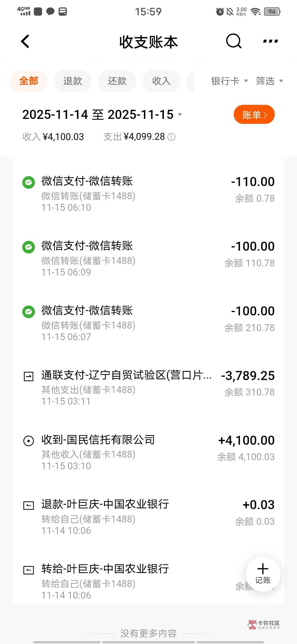Tap the back arrow icon

25,42
